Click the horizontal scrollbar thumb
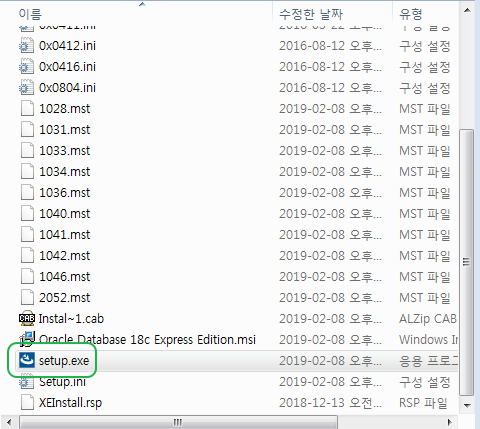Image resolution: width=480 pixels, height=429 pixels. point(178,422)
